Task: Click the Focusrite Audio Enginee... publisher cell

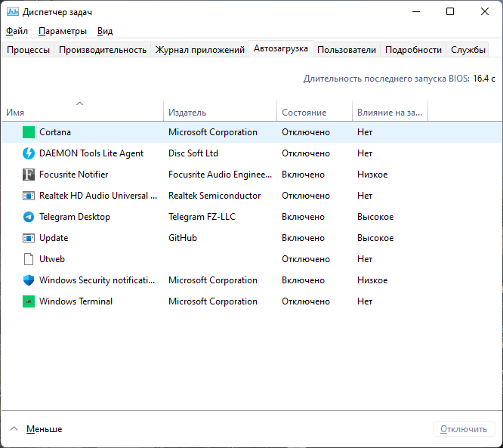Action: click(x=220, y=175)
